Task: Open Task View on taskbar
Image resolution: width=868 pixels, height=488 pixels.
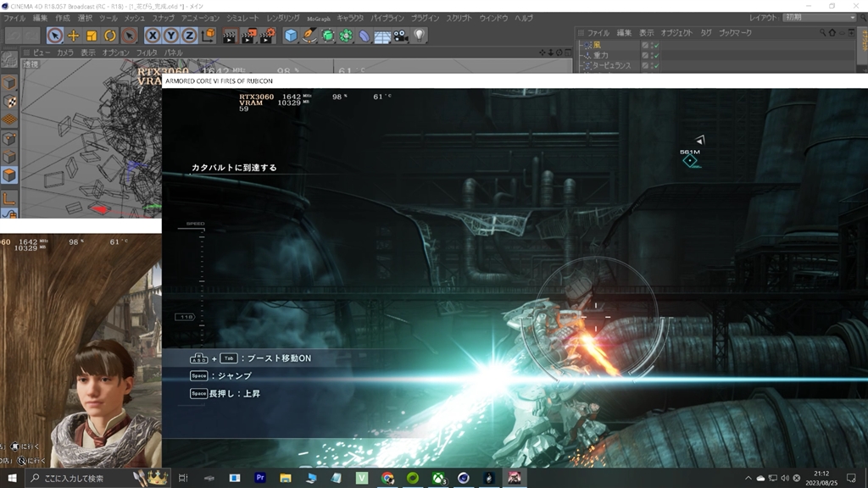Action: (x=183, y=478)
